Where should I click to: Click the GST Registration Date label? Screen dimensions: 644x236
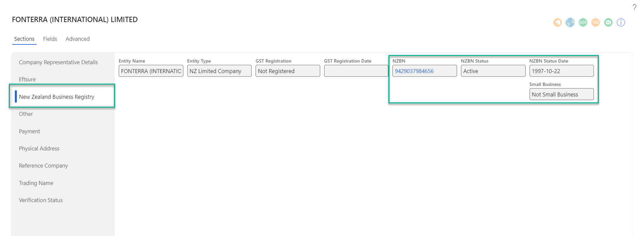(x=348, y=61)
